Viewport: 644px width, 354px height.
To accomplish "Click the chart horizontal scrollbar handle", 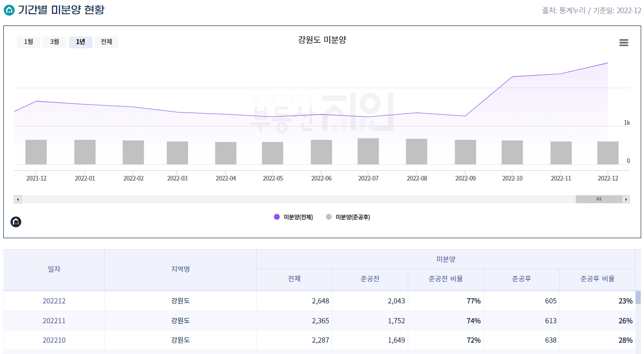I will (x=599, y=199).
